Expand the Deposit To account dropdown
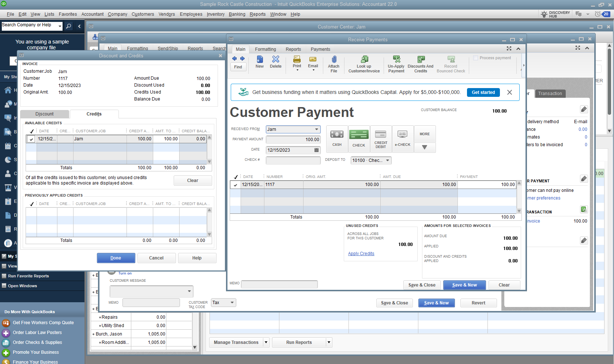The height and width of the screenshot is (364, 614). [387, 160]
